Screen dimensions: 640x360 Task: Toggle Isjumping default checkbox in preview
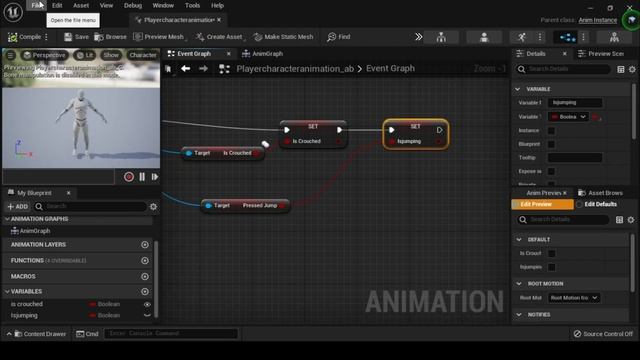[x=551, y=267]
